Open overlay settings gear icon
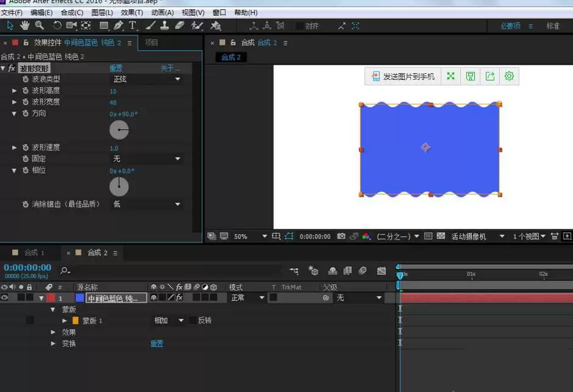573x392 pixels. [509, 76]
